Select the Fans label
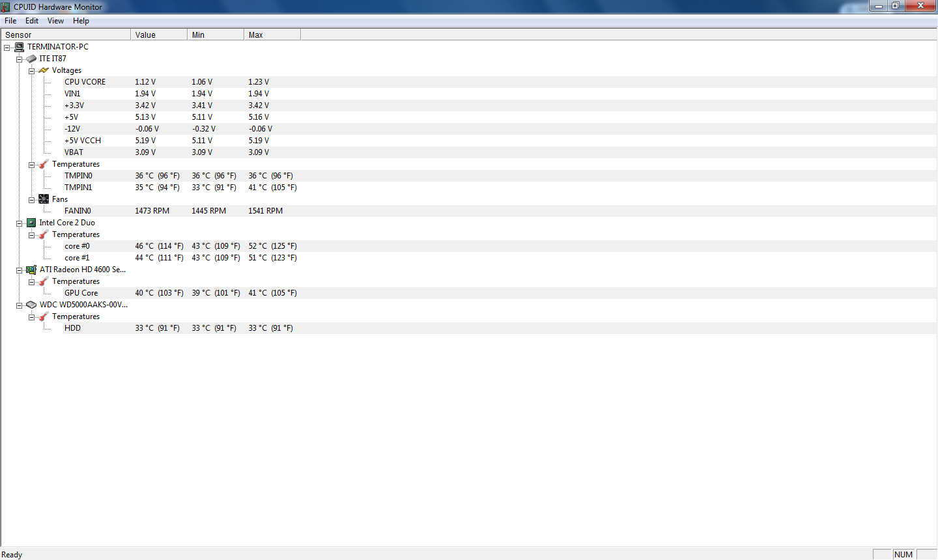 (x=60, y=199)
